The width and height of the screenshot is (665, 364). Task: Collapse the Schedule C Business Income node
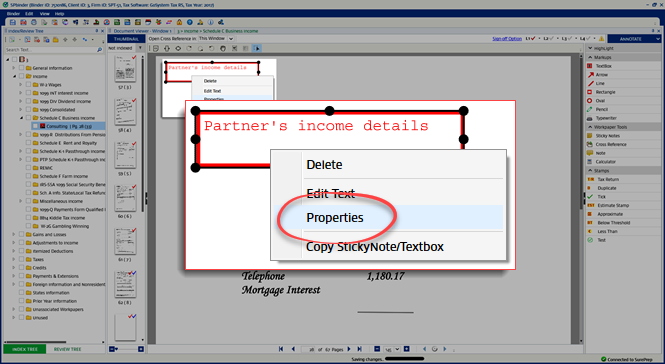(x=21, y=118)
